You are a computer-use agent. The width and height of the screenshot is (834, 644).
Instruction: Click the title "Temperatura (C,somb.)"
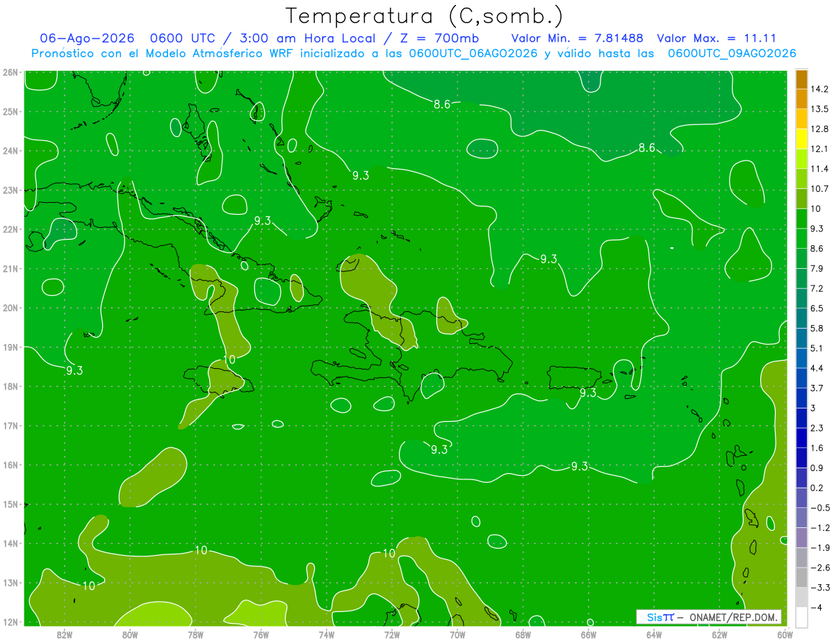tap(425, 15)
